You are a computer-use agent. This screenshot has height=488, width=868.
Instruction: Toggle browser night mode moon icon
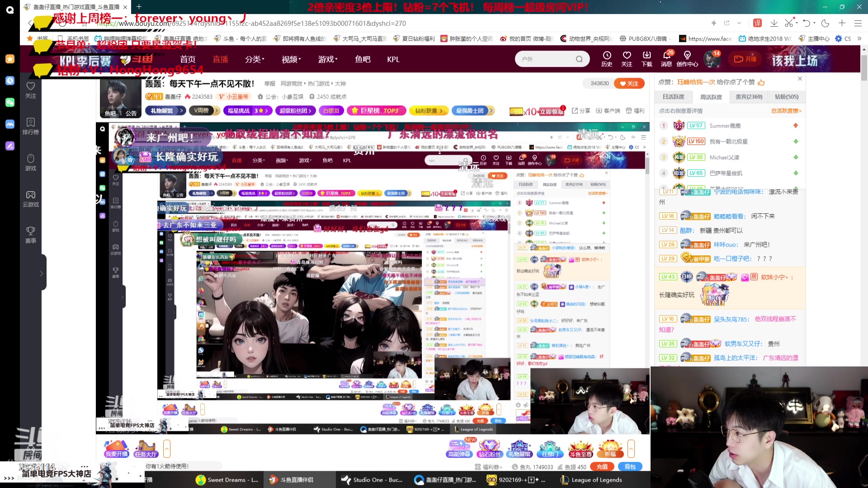[825, 23]
